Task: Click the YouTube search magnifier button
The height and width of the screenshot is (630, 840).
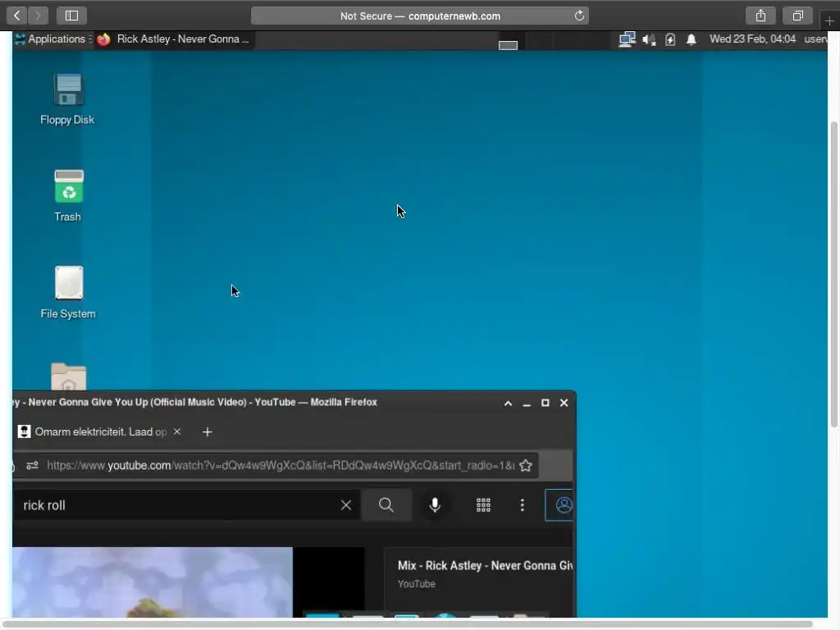Action: 386,505
